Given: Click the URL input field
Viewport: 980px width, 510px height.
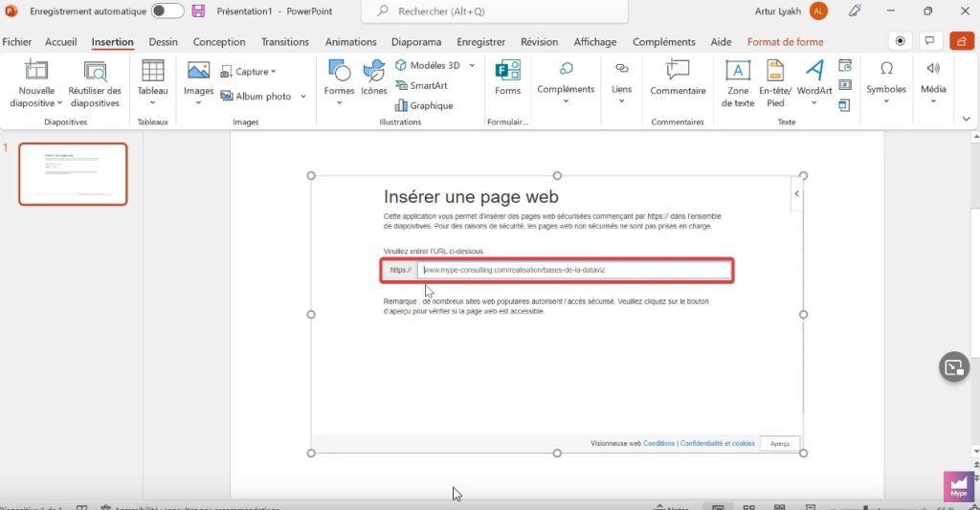Looking at the screenshot, I should 574,270.
